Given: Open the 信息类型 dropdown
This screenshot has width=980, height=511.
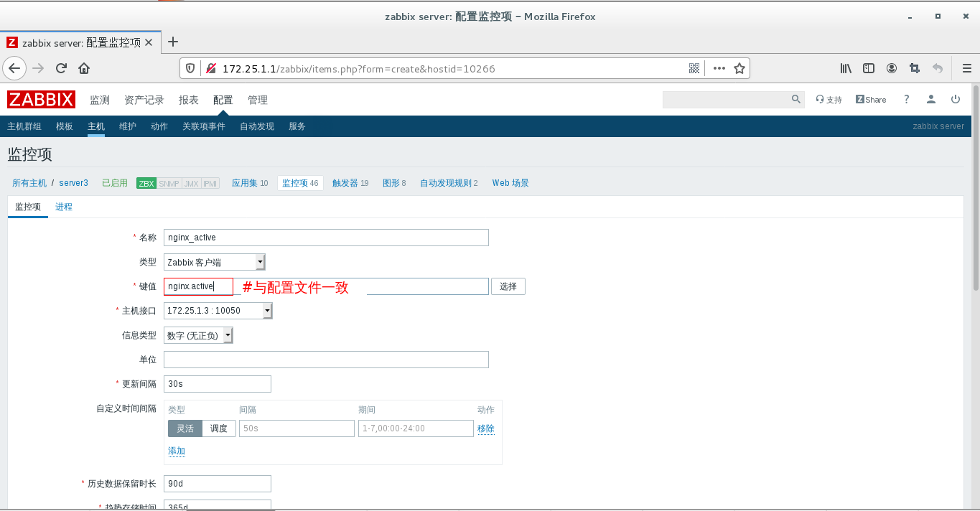Looking at the screenshot, I should [198, 335].
